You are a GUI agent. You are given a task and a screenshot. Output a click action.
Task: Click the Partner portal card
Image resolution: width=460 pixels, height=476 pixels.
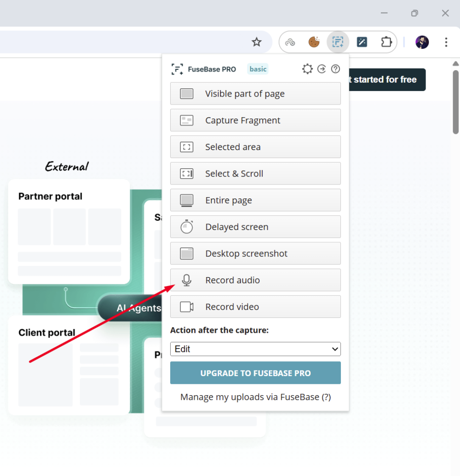[69, 231]
